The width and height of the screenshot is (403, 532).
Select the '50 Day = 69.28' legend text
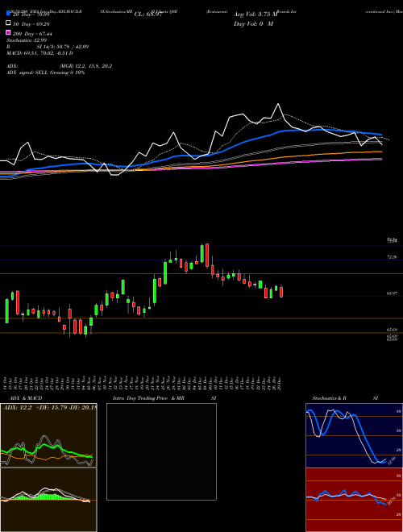(x=30, y=24)
